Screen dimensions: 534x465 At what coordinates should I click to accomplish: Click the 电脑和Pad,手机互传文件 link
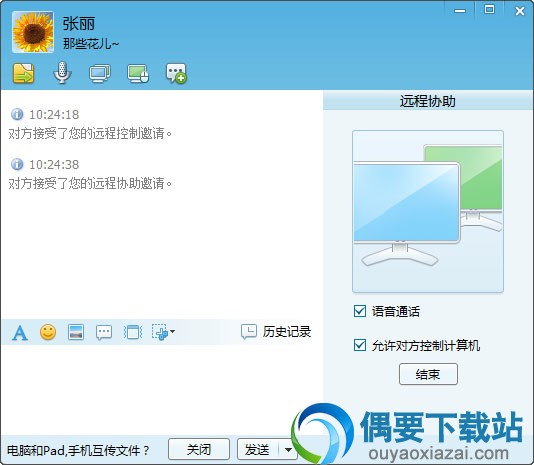[x=78, y=451]
